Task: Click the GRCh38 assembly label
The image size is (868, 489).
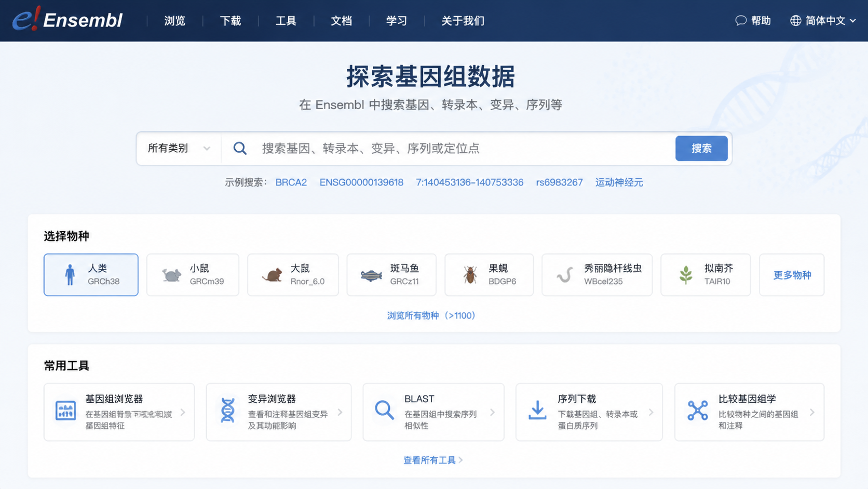Action: point(104,281)
